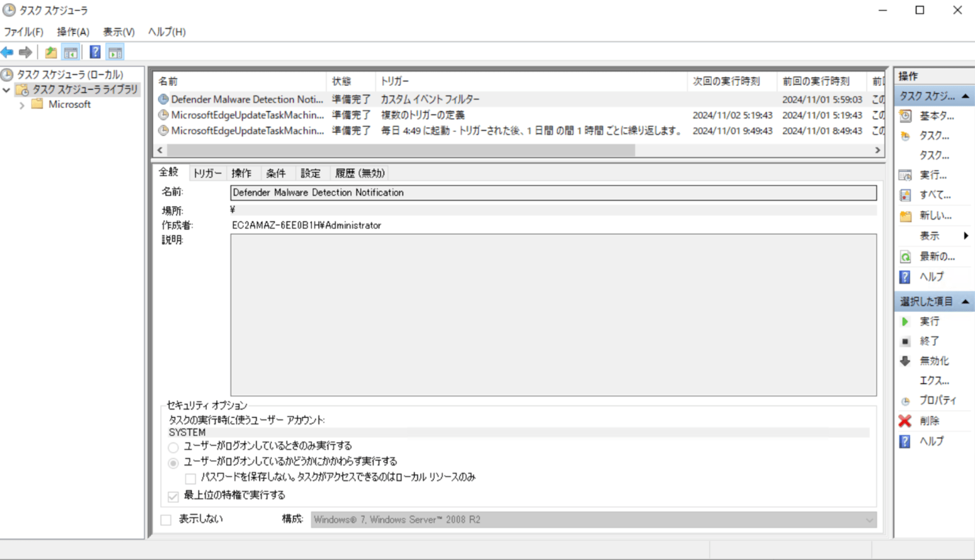Select ユーザーがログオンしているかどうかにかかわらず実行する radio
This screenshot has height=560, width=975.
coord(173,463)
